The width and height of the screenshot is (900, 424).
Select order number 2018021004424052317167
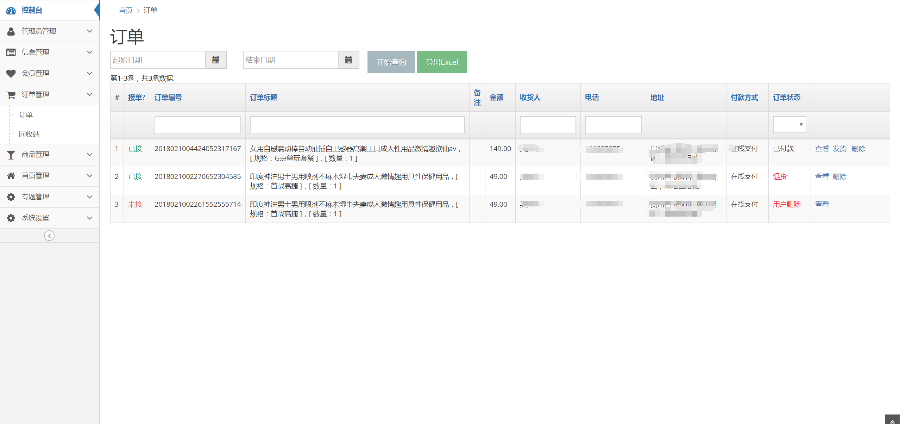[x=197, y=149]
